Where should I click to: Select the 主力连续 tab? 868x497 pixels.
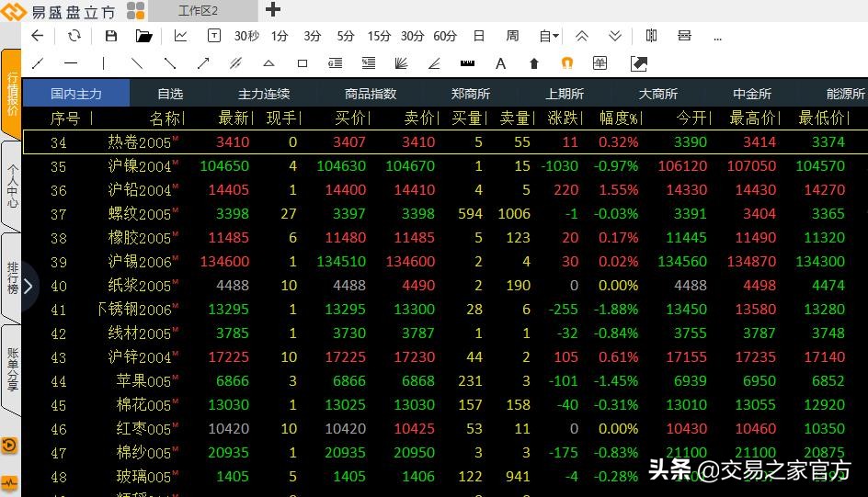[x=264, y=94]
